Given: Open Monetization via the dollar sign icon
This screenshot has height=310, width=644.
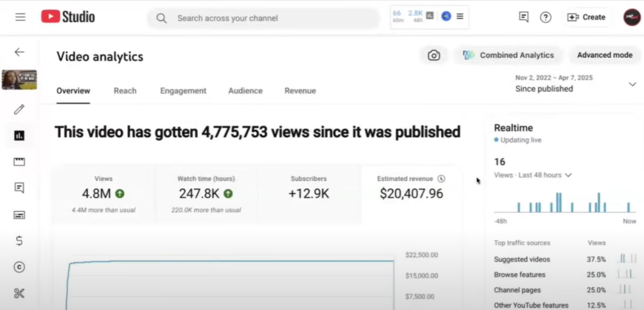Looking at the screenshot, I should (x=19, y=241).
